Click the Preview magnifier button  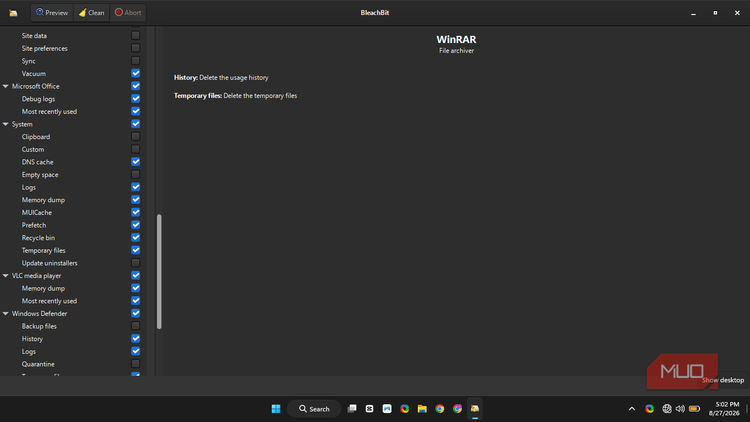52,12
